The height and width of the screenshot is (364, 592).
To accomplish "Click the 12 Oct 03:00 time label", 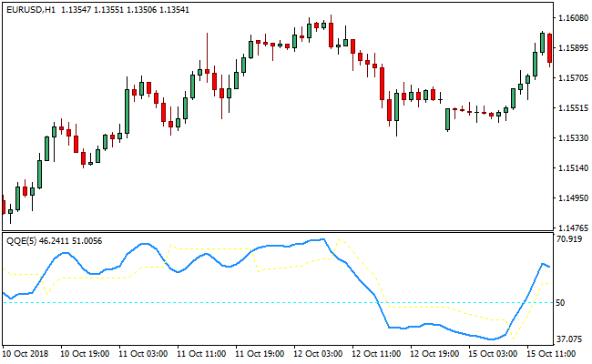I will click(x=318, y=354).
